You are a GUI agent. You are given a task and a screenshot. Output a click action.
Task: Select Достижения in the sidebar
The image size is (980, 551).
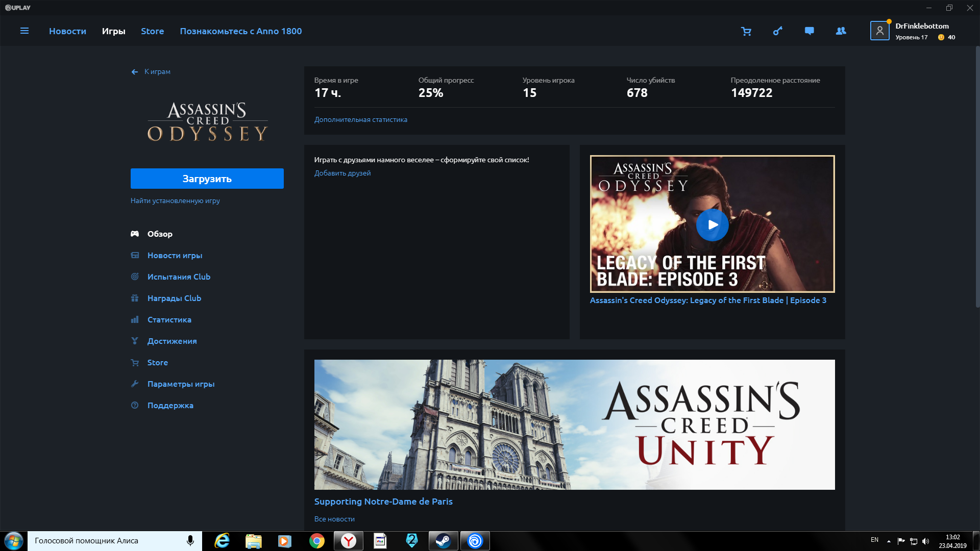click(x=172, y=341)
